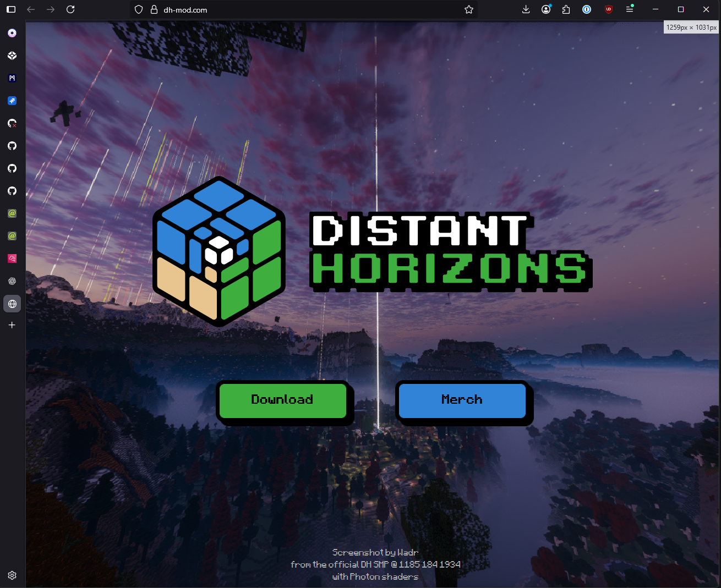721x588 pixels.
Task: Minimize the browser window
Action: [x=656, y=9]
